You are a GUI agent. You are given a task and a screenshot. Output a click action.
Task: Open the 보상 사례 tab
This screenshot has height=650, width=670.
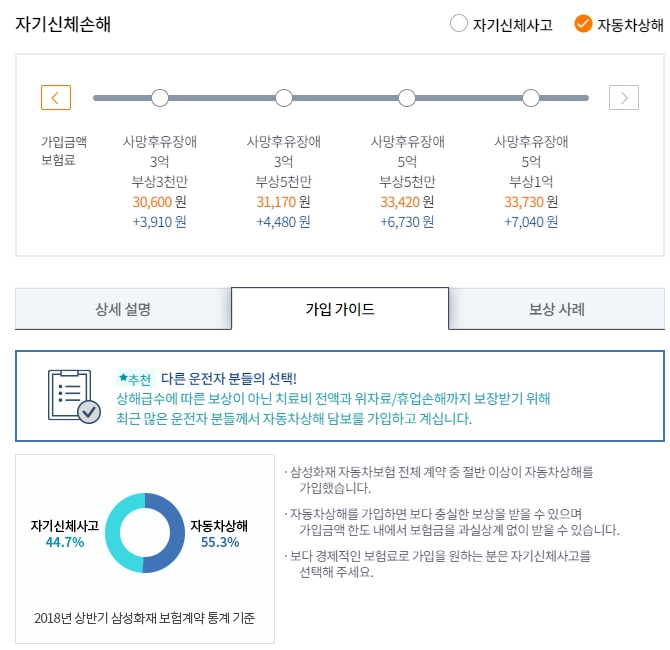(557, 309)
